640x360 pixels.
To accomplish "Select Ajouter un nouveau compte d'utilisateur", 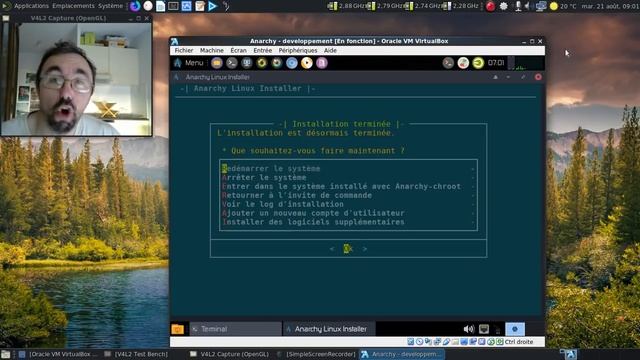I will [348, 213].
